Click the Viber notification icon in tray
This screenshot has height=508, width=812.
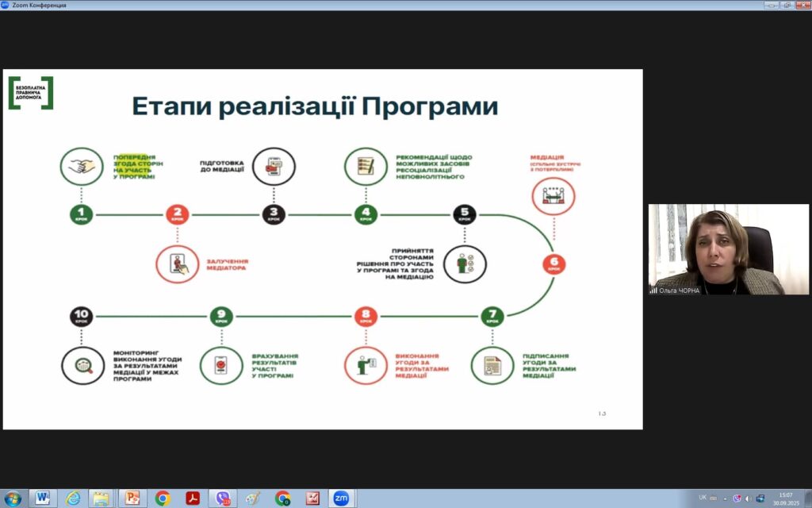click(736, 498)
